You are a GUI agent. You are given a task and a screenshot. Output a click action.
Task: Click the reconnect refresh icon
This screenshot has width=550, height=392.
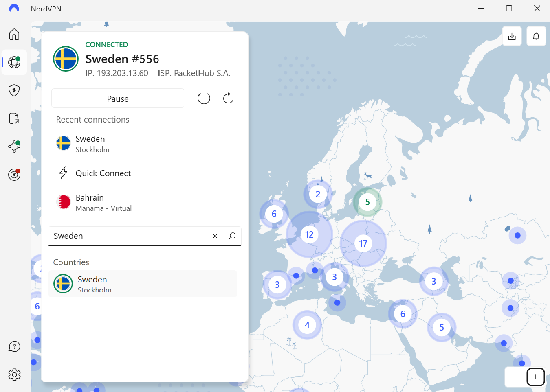coord(228,98)
